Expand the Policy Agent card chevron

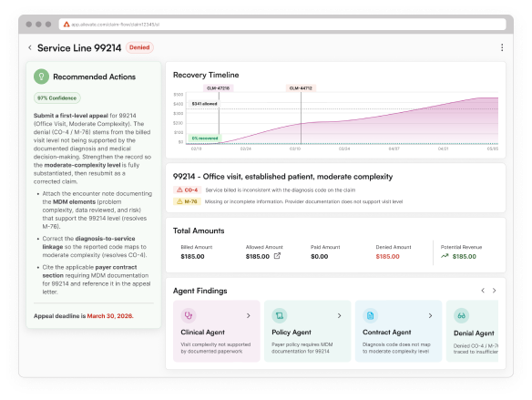pos(339,315)
